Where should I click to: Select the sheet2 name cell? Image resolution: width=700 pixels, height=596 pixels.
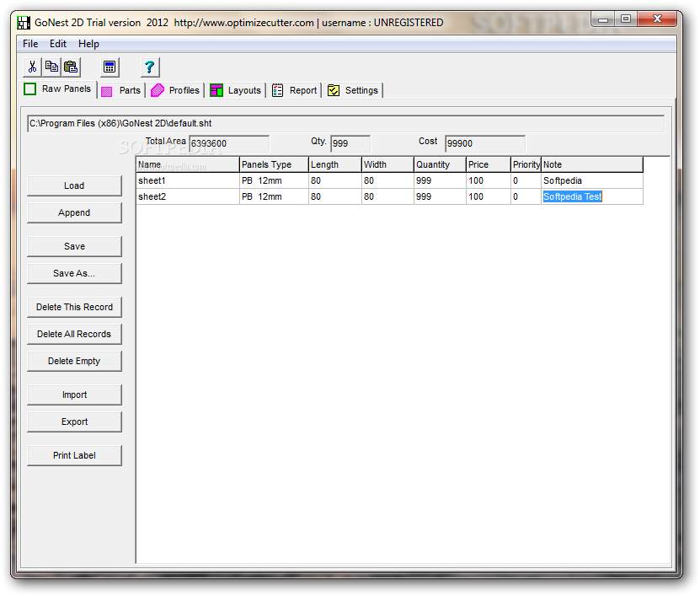(188, 197)
